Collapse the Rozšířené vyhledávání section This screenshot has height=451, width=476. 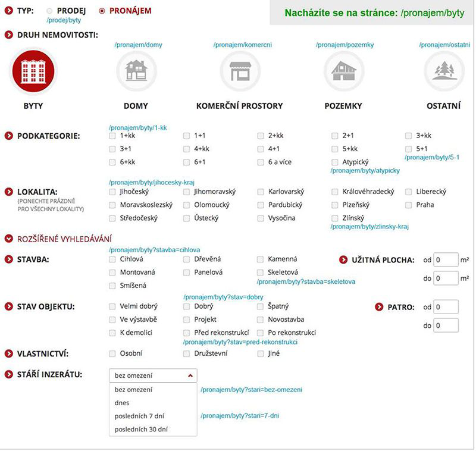9,239
